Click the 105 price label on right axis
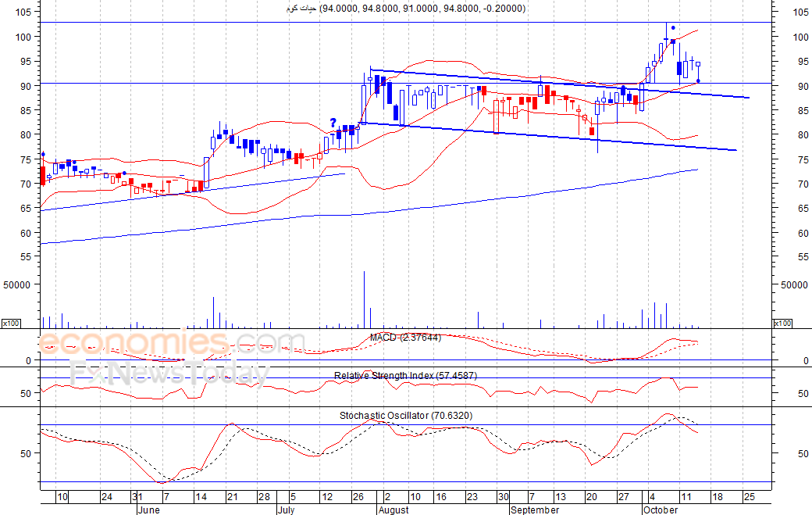 [x=800, y=12]
